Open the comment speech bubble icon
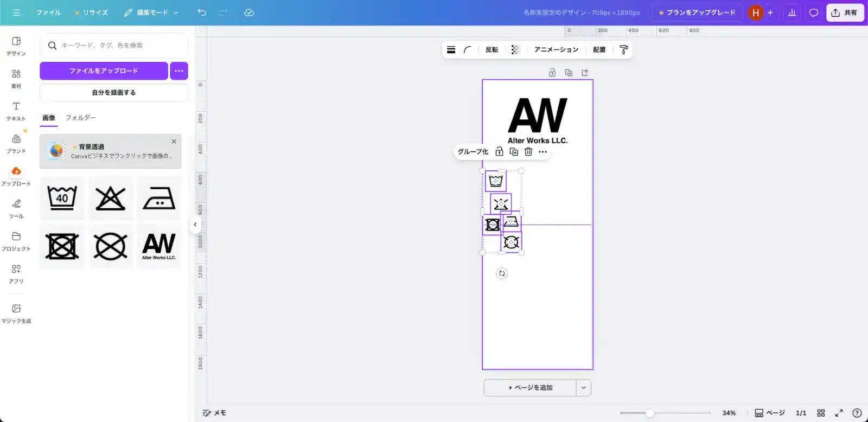This screenshot has width=868, height=422. (813, 12)
